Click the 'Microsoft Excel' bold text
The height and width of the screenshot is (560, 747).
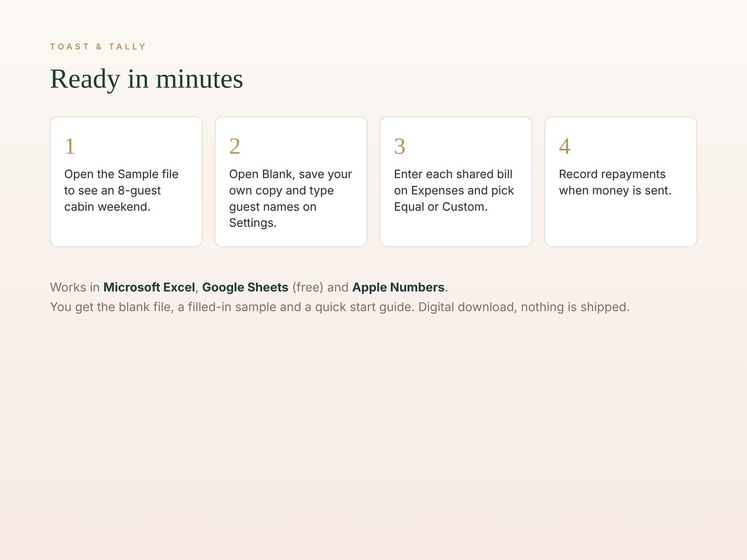[149, 287]
